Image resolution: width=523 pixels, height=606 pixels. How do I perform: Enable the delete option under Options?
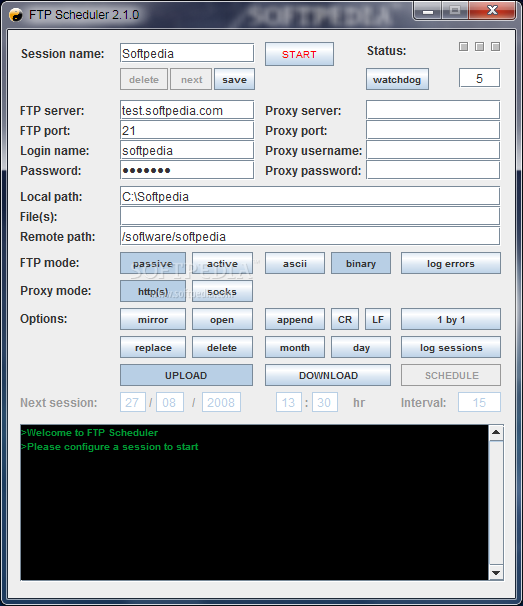pos(222,347)
